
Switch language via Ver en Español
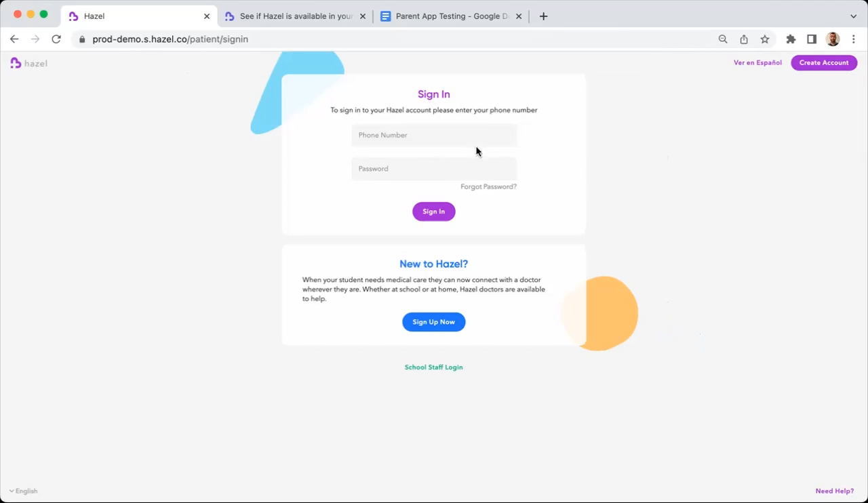[757, 62]
